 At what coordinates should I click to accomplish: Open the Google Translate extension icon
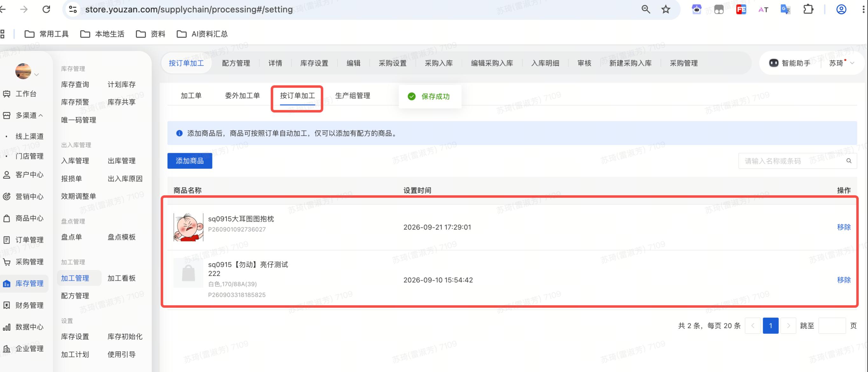tap(786, 9)
